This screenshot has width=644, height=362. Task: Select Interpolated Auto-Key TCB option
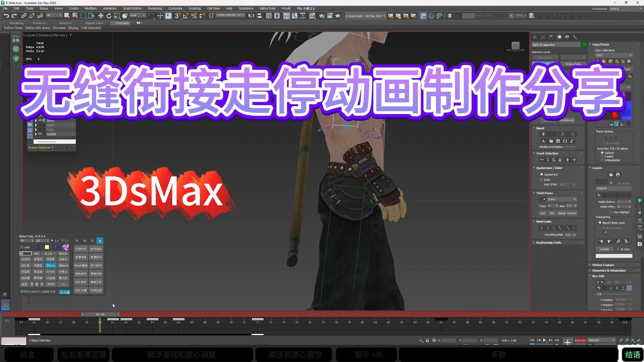tap(602, 160)
